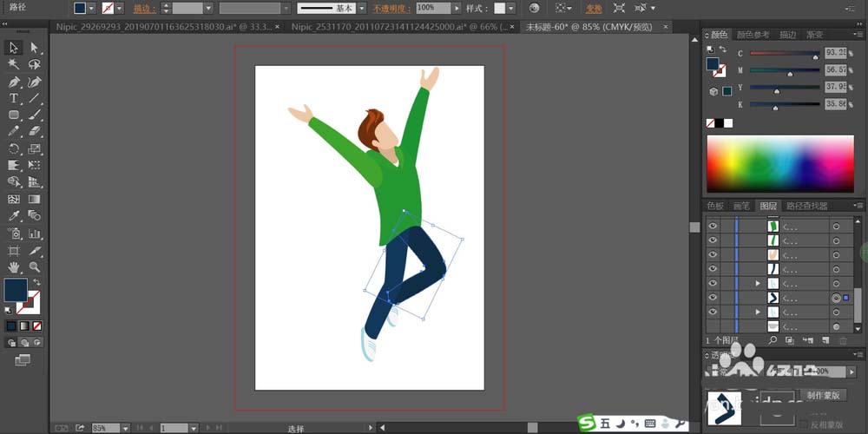This screenshot has height=434, width=868.
Task: Open opacity slider arrow beside 100% field
Action: click(x=457, y=9)
